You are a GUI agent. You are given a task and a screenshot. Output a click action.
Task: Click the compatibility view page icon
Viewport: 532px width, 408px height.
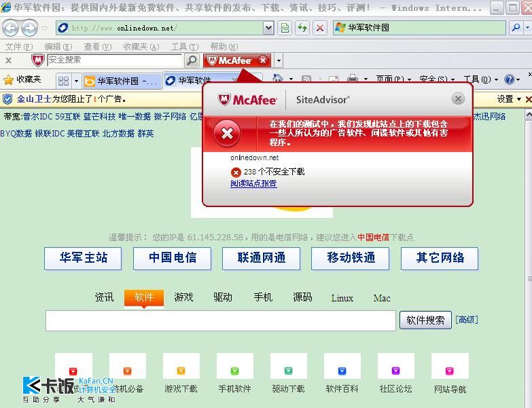pos(285,28)
